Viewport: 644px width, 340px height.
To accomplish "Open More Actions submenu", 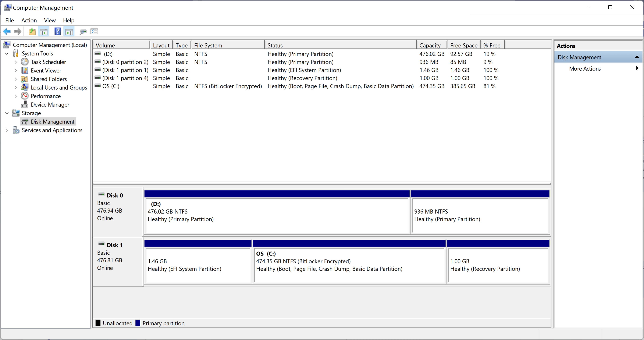I will coord(585,69).
